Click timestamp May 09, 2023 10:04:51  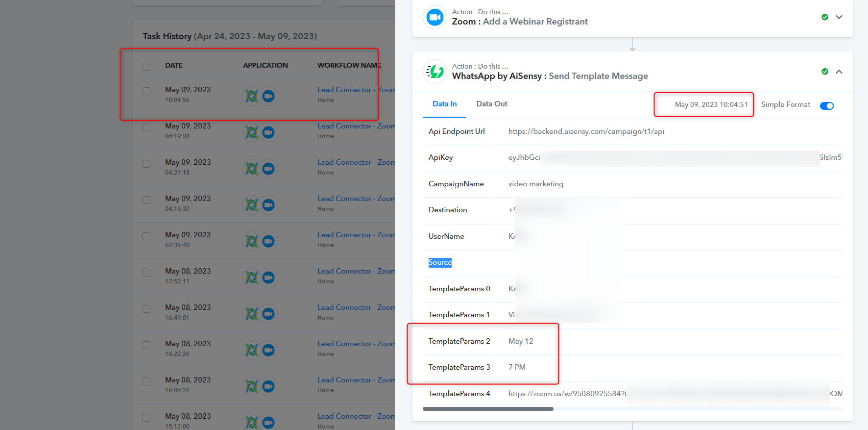711,104
